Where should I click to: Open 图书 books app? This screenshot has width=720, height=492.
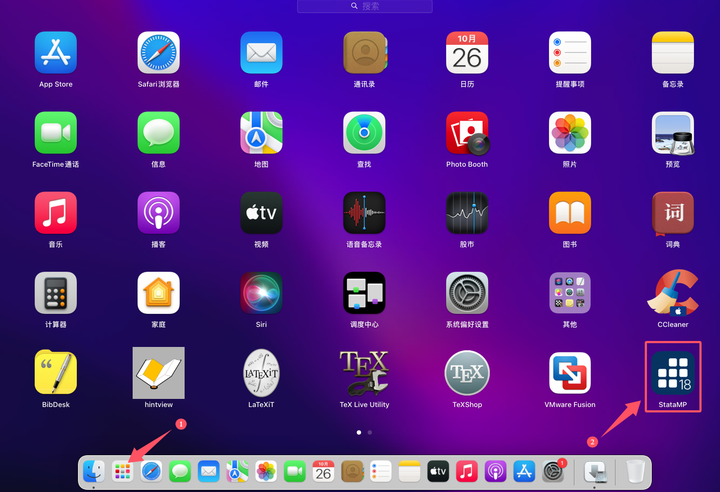pos(570,213)
